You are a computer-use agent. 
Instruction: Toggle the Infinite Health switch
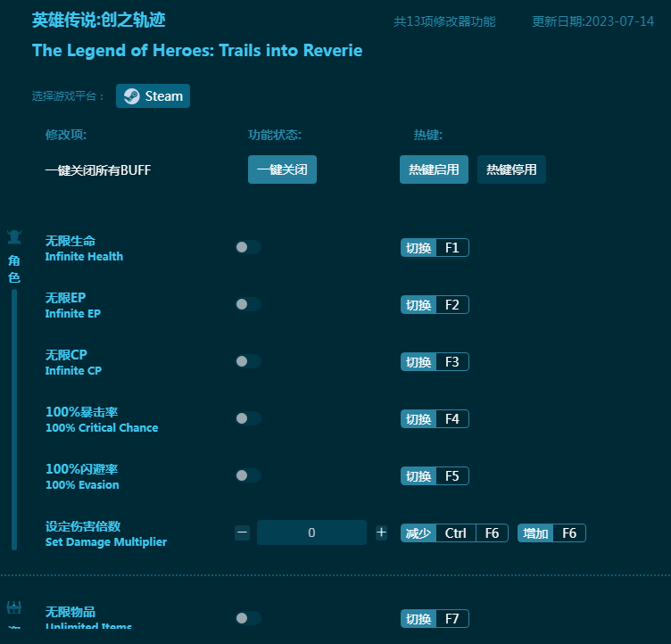tap(248, 247)
